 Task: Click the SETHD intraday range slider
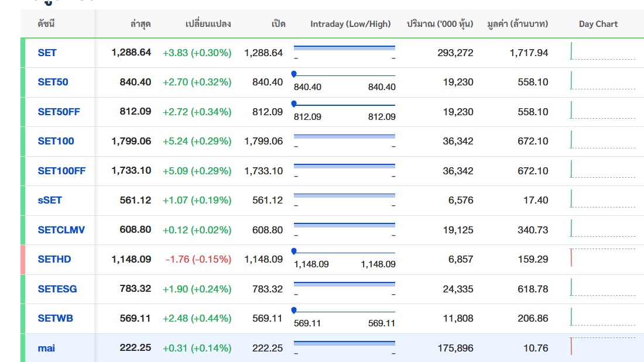pyautogui.click(x=344, y=253)
